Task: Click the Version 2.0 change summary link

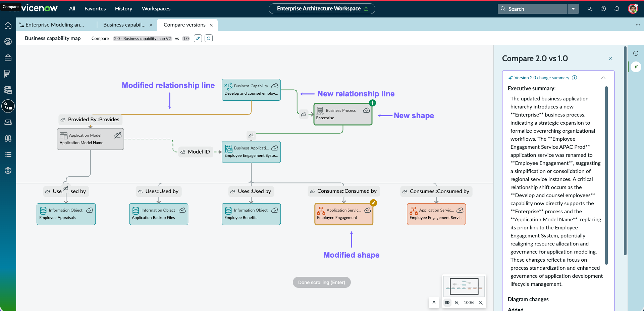Action: (542, 78)
